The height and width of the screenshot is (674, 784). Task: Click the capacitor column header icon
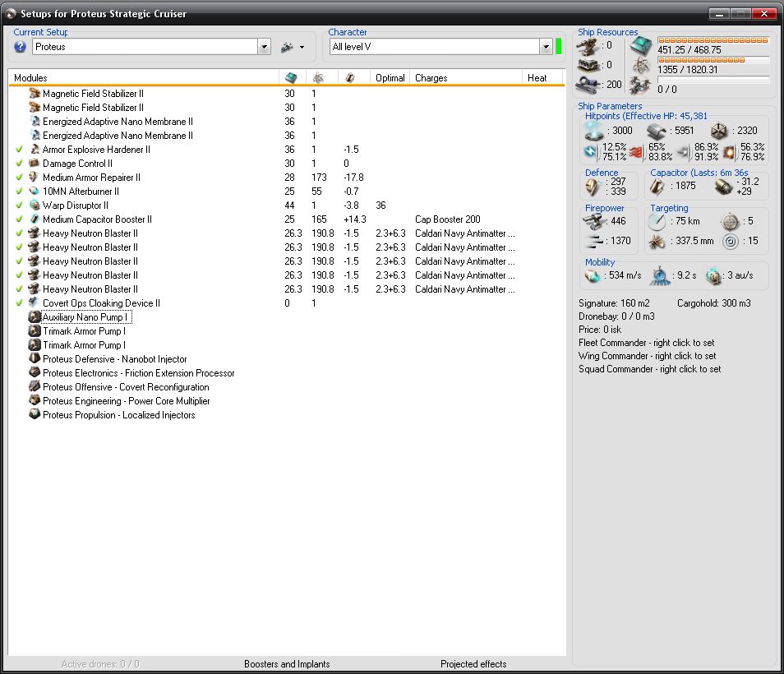pos(351,78)
